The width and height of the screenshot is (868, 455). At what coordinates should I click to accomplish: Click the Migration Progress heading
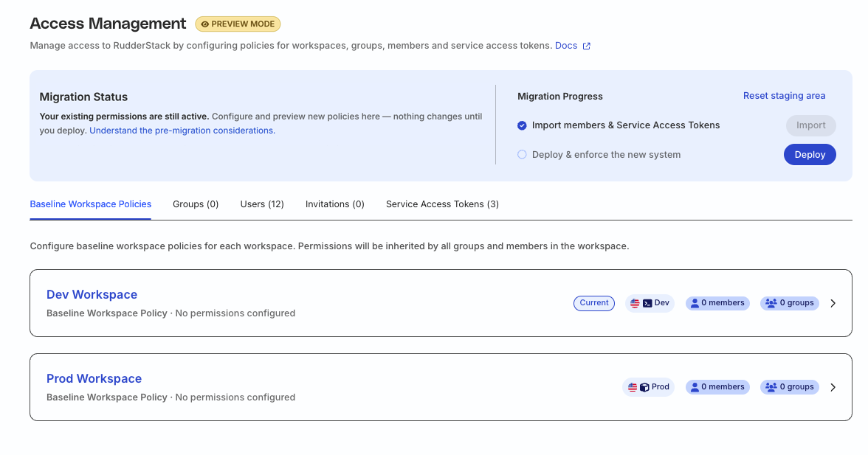tap(560, 96)
